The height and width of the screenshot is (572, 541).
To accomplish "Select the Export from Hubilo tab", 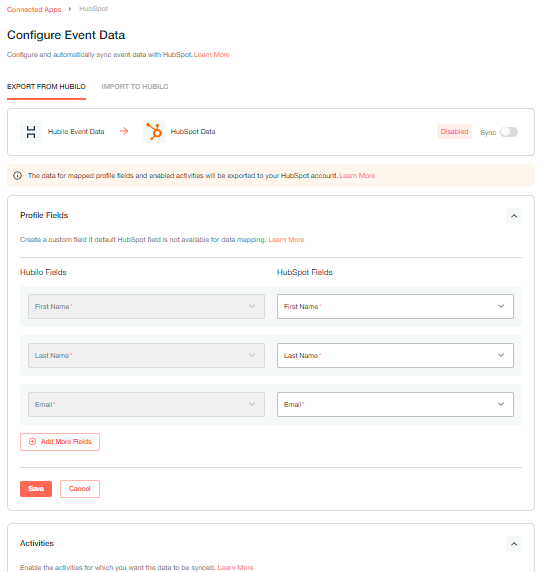I will (x=46, y=87).
